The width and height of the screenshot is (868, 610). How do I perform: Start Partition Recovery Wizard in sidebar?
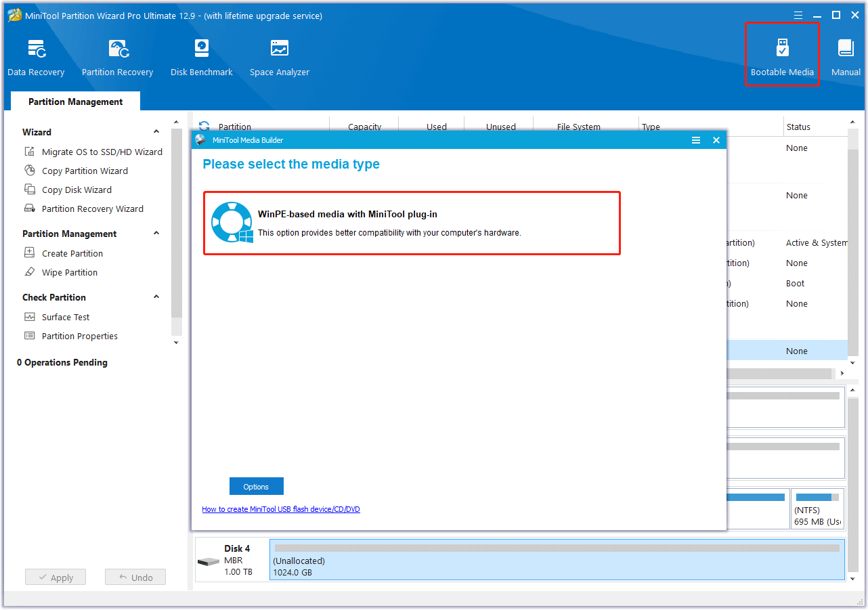click(x=84, y=209)
